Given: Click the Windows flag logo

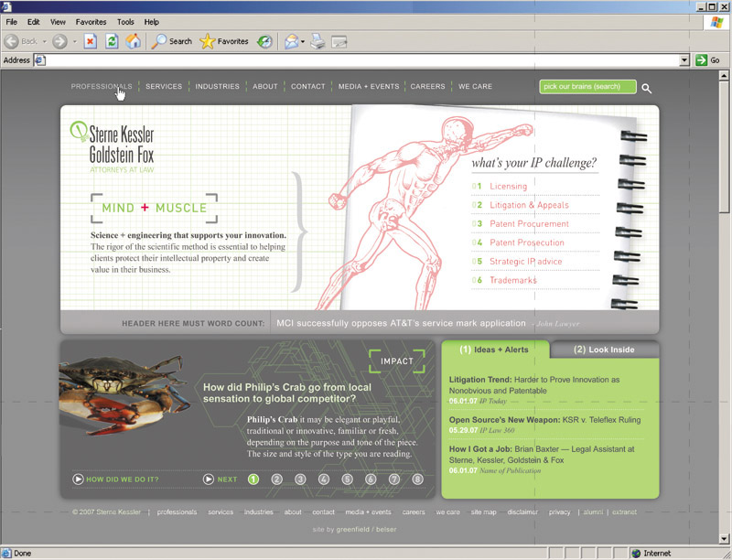Looking at the screenshot, I should tap(716, 22).
